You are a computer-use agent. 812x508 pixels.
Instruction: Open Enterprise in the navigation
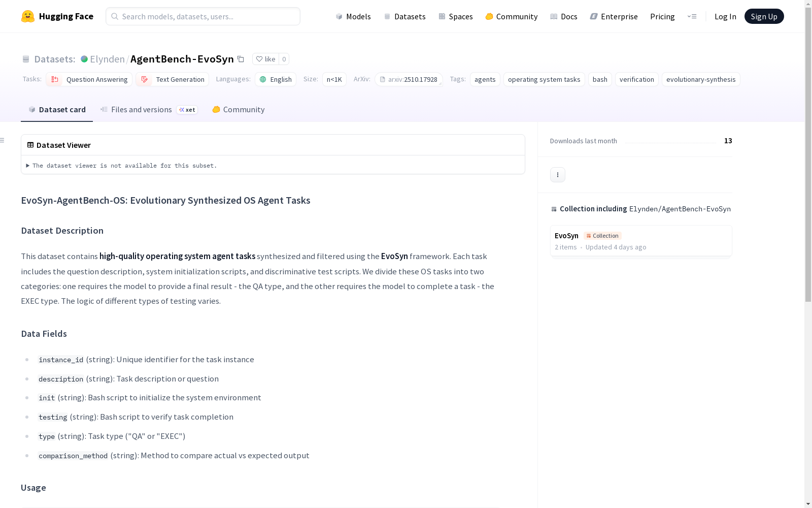[614, 16]
